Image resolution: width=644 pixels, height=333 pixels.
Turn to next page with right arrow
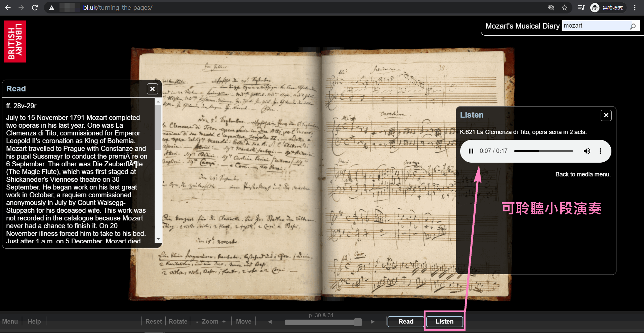coord(372,322)
